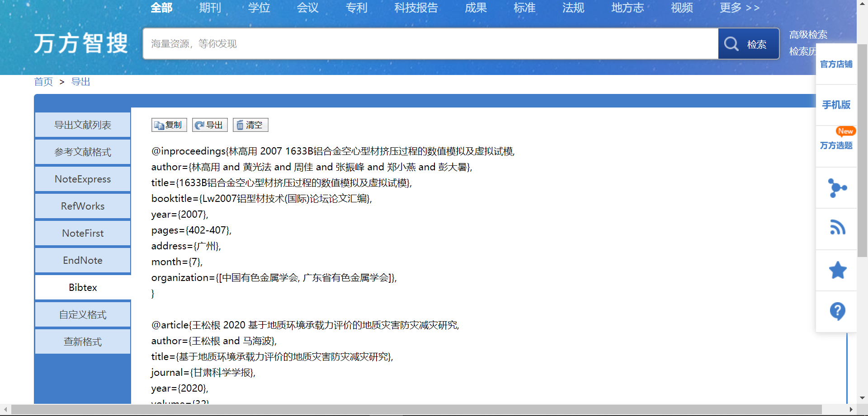Open 高级检索 advanced search
Image resolution: width=868 pixels, height=416 pixels.
tap(808, 35)
